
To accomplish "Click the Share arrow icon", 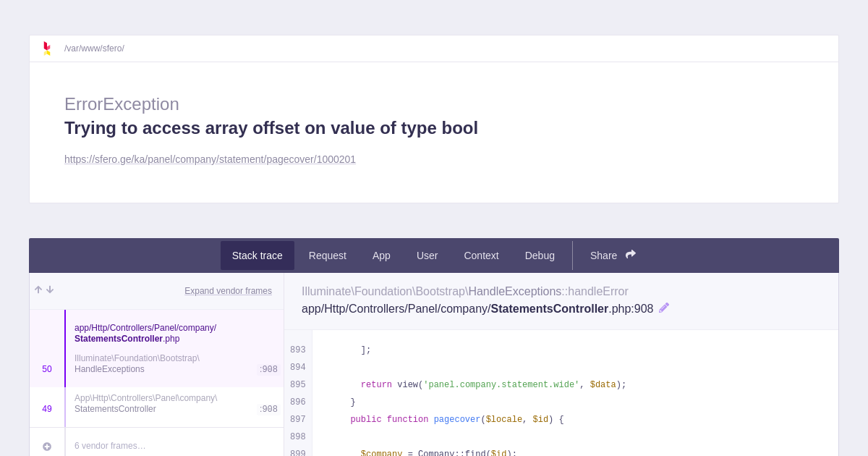I will point(631,255).
